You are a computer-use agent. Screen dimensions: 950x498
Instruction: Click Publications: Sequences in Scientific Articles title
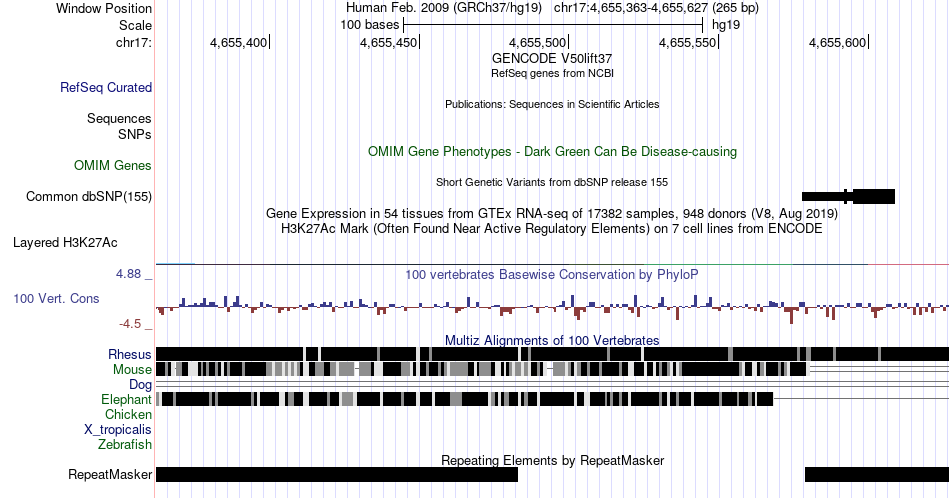tap(552, 104)
